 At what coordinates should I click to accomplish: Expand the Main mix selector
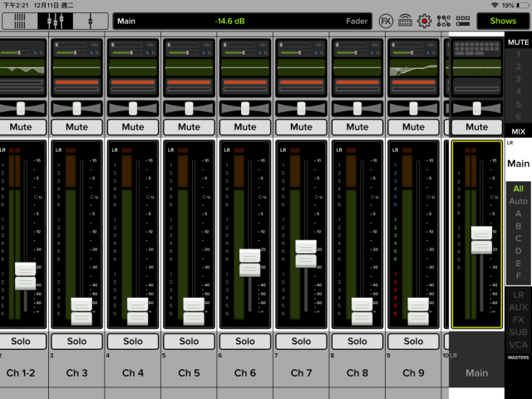click(518, 164)
